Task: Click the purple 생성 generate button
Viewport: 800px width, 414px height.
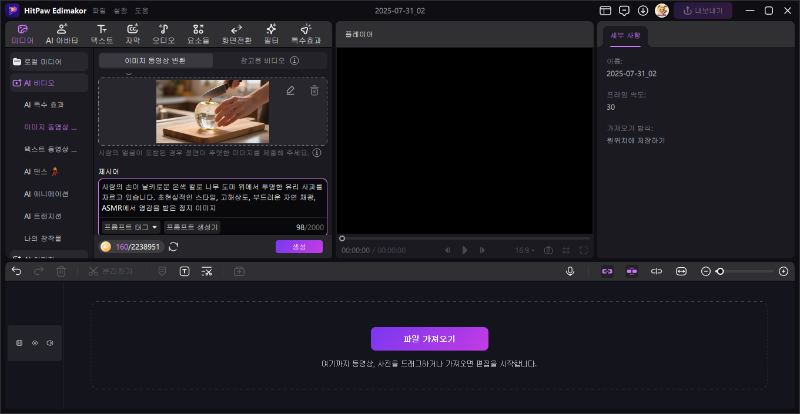Action: coord(299,247)
